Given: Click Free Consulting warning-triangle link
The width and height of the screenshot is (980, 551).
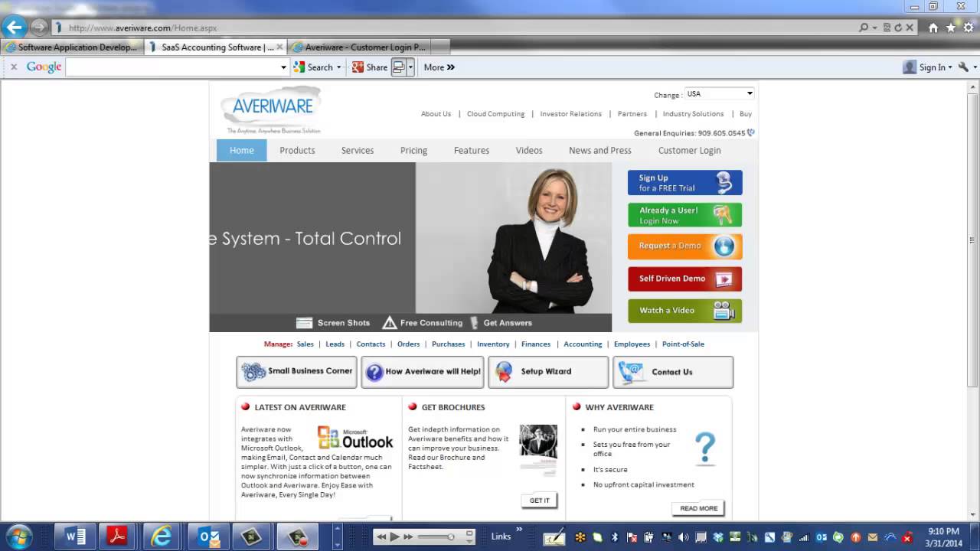Looking at the screenshot, I should pos(422,323).
